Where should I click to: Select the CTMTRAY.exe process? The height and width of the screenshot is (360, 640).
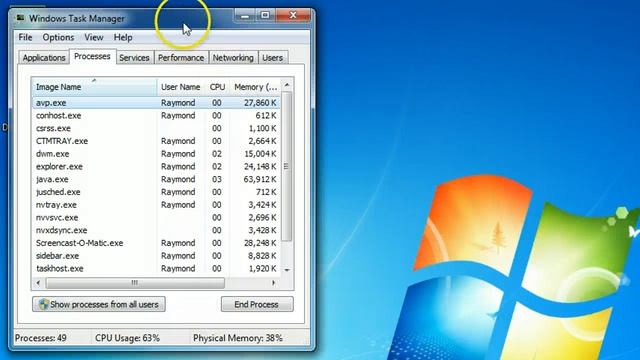[x=156, y=141]
